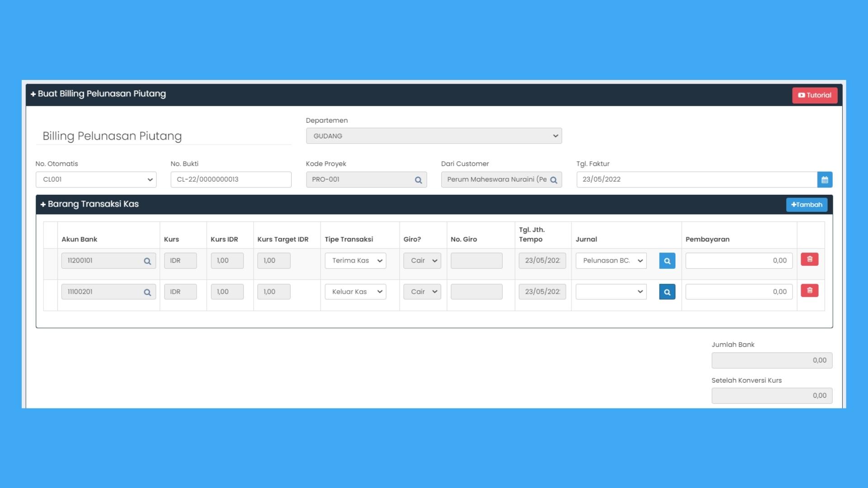Click Kurs IDR field in 11200101 row
This screenshot has width=868, height=488.
click(x=227, y=261)
